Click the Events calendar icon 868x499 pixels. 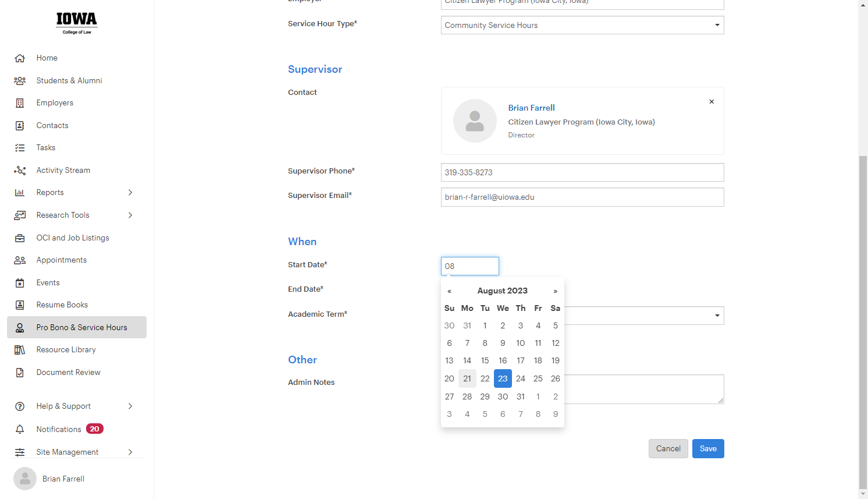point(20,283)
